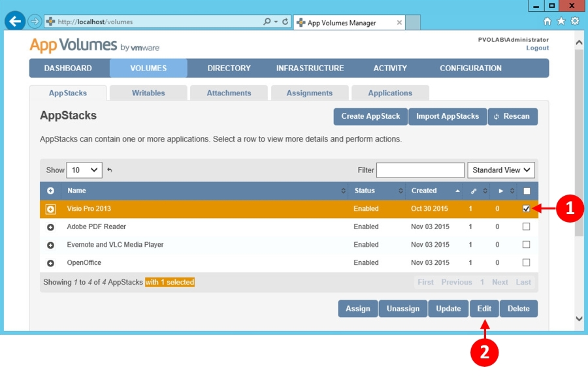Click the page scrollbar down arrow

pyautogui.click(x=580, y=319)
